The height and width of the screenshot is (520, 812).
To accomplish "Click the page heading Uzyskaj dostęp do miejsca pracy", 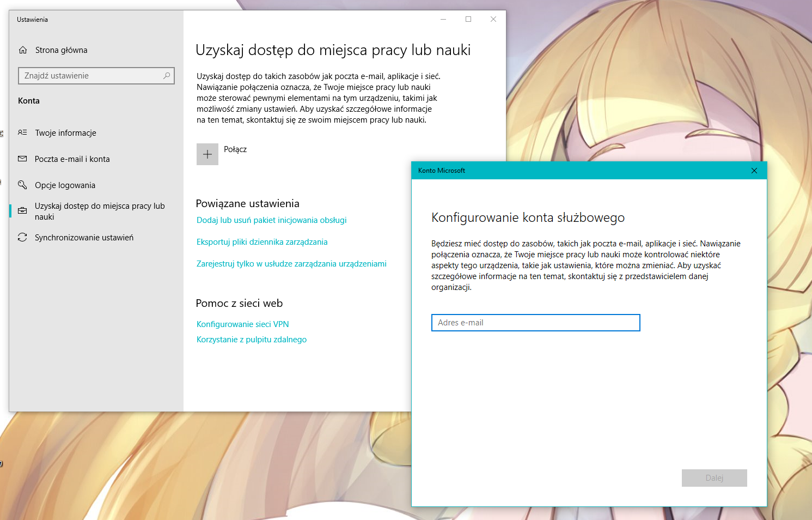I will tap(333, 50).
